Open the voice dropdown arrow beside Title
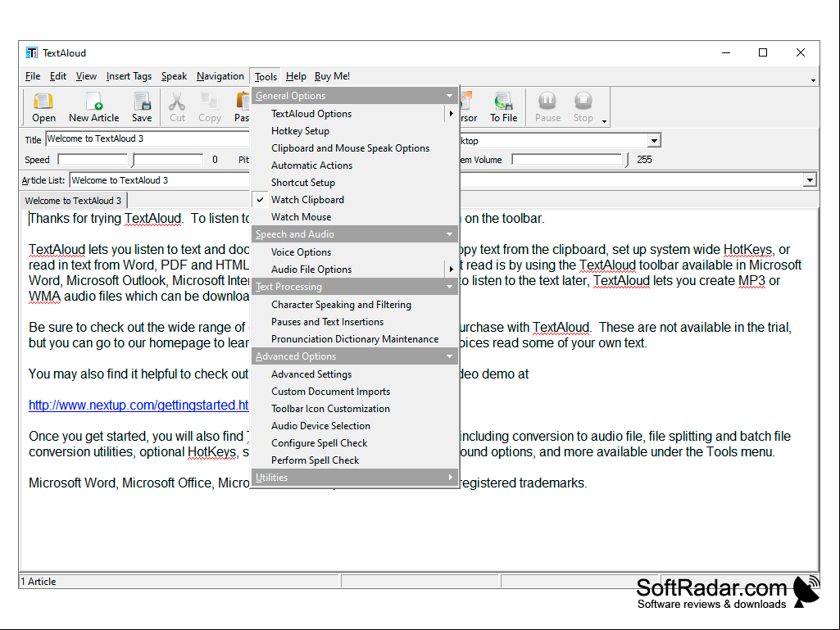This screenshot has width=840, height=630. click(654, 140)
